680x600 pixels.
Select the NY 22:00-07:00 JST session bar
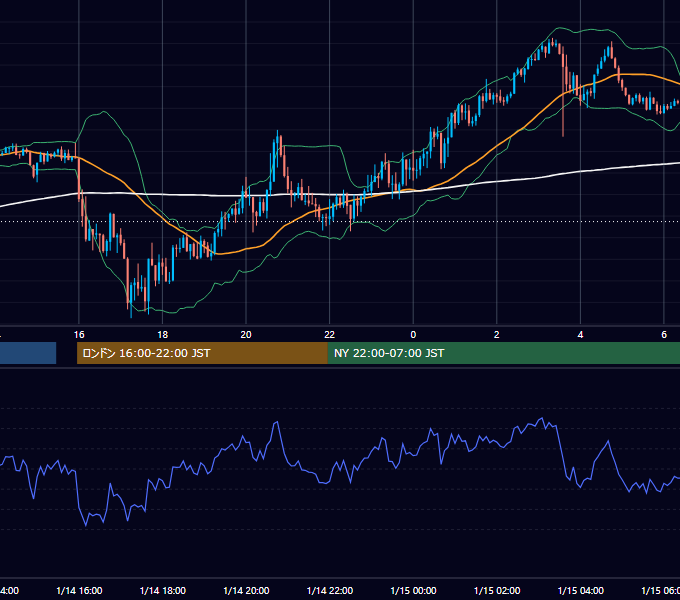tap(503, 353)
